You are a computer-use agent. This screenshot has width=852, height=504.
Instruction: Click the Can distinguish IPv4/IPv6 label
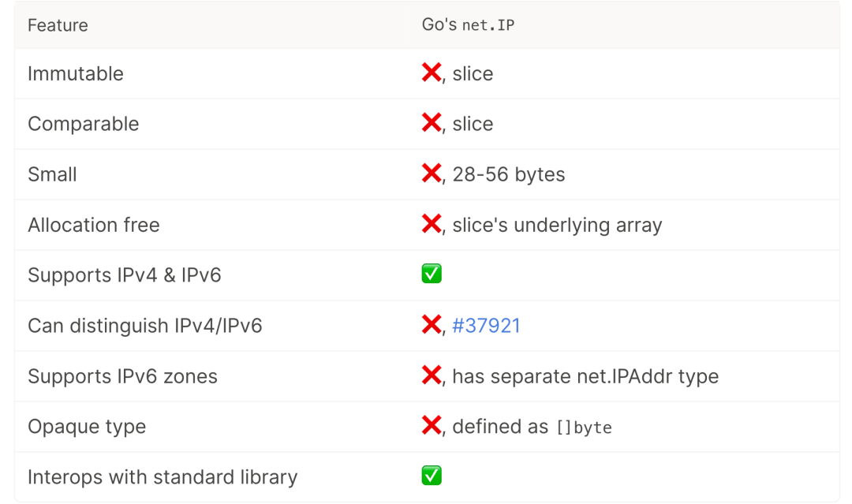click(144, 326)
